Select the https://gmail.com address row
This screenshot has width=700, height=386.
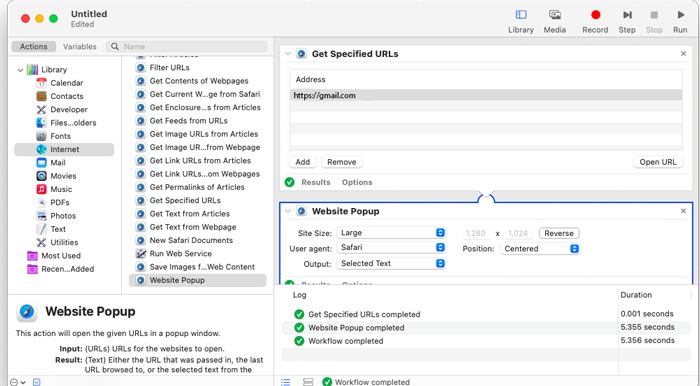coord(486,95)
